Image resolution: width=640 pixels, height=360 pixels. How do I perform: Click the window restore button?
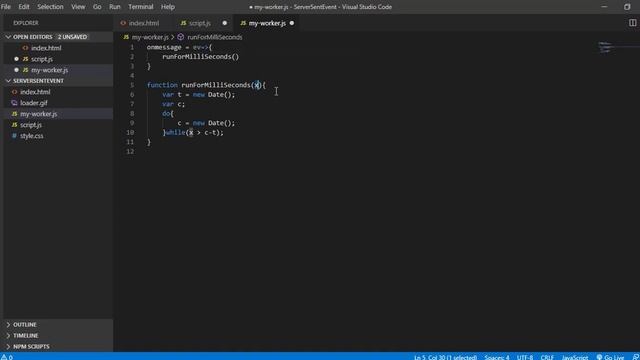[x=627, y=7]
